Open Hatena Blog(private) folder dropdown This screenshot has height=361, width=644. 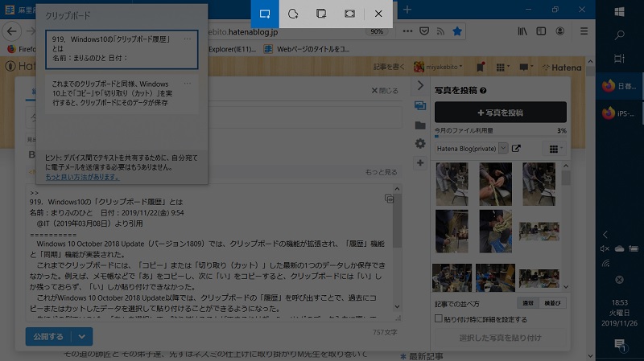472,149
